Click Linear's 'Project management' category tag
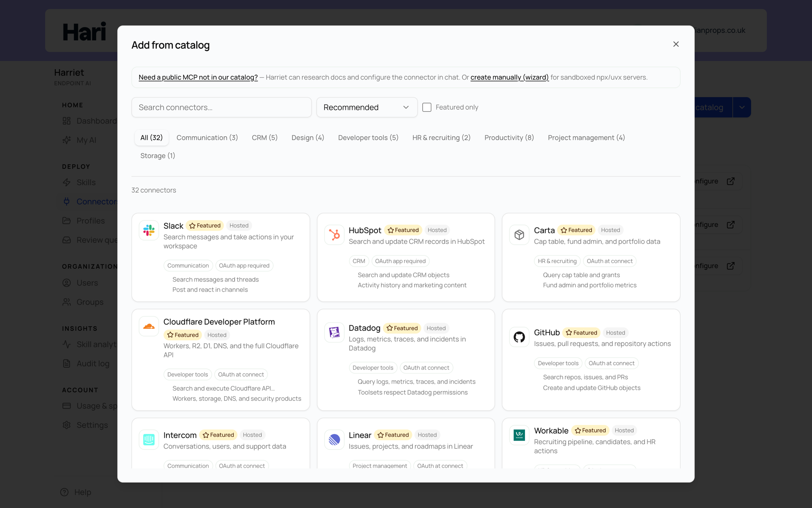The width and height of the screenshot is (812, 508). tap(380, 466)
